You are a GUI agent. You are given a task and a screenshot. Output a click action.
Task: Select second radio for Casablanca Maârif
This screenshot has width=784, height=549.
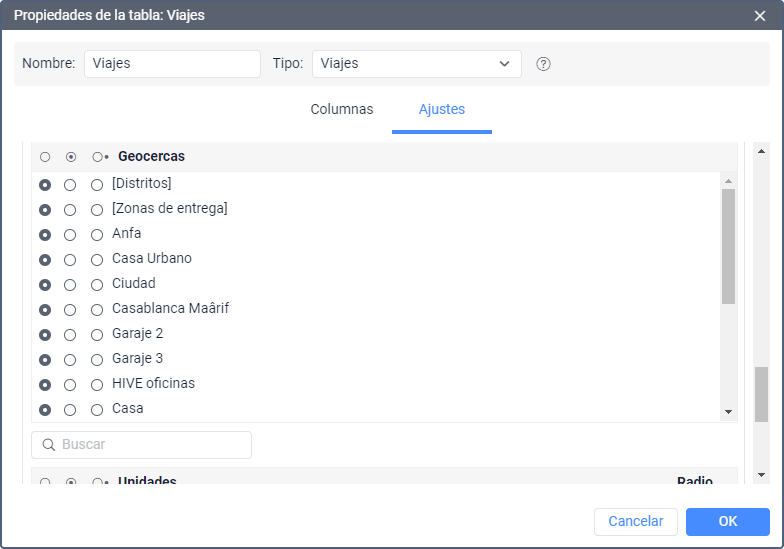70,310
